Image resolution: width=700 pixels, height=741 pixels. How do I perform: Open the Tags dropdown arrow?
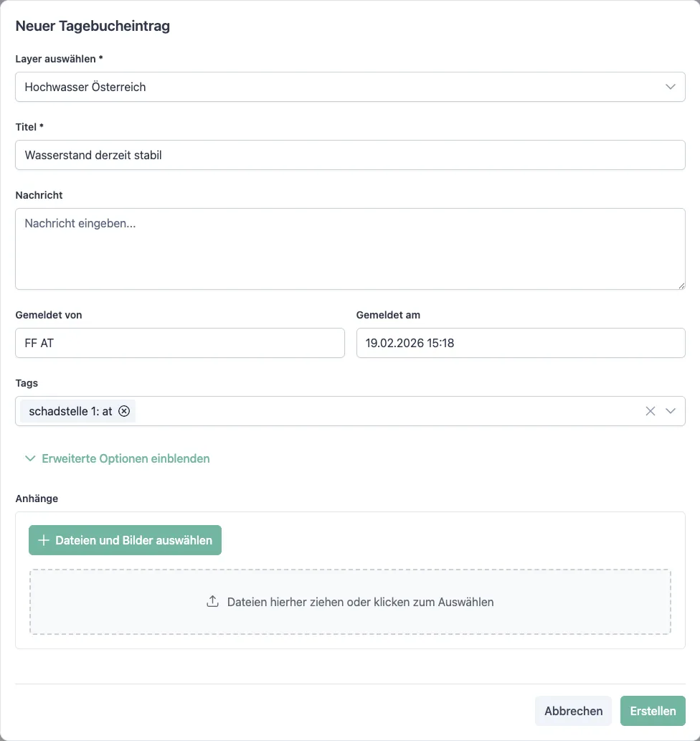coord(671,411)
